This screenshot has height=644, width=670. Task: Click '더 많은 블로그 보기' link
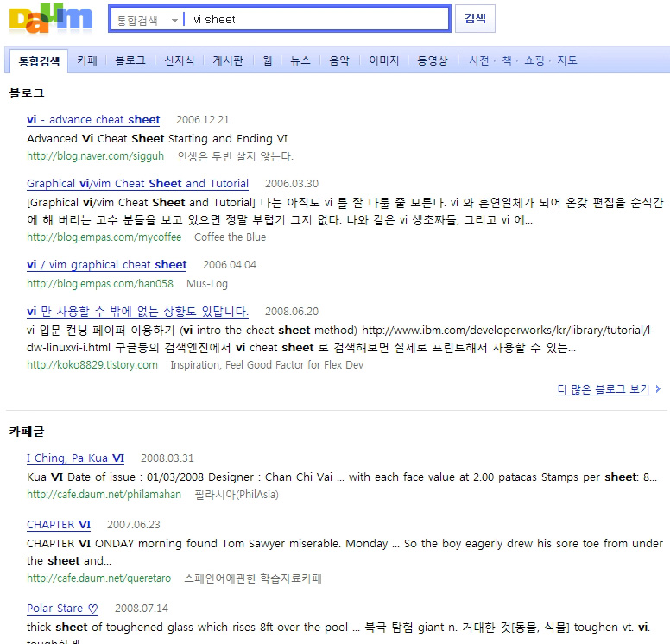(604, 389)
